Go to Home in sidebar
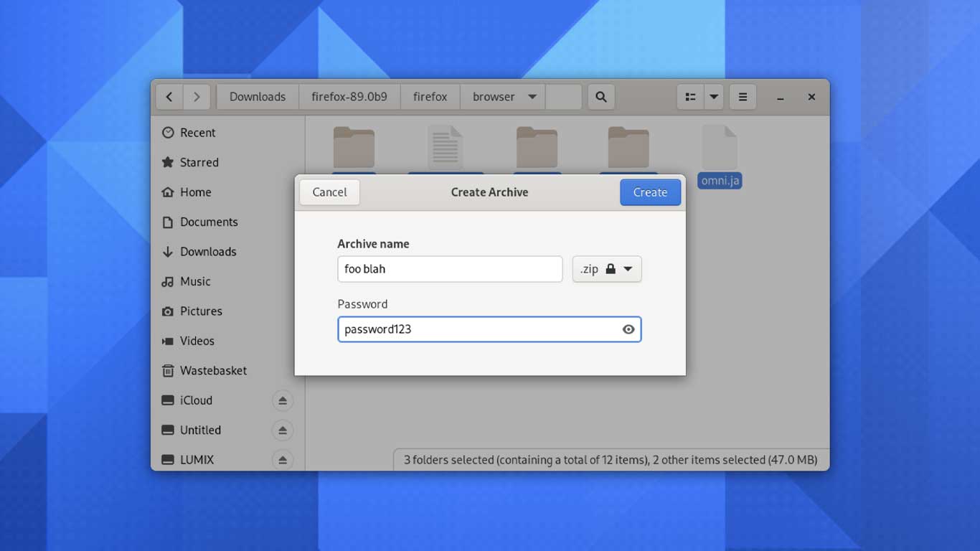The width and height of the screenshot is (980, 551). 228,192
